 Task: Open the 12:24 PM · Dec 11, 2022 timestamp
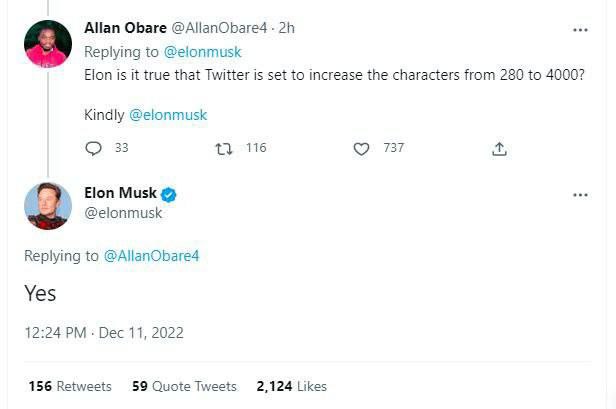tap(104, 333)
